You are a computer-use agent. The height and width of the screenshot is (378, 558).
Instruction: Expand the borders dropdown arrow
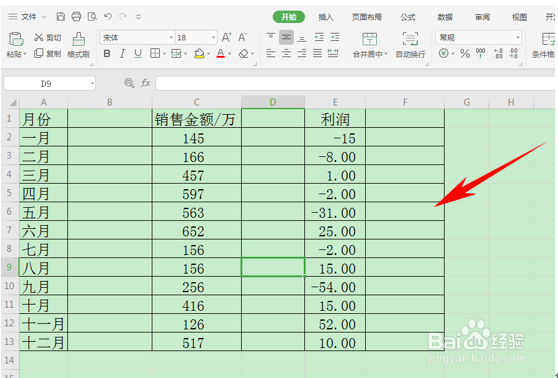[164, 54]
